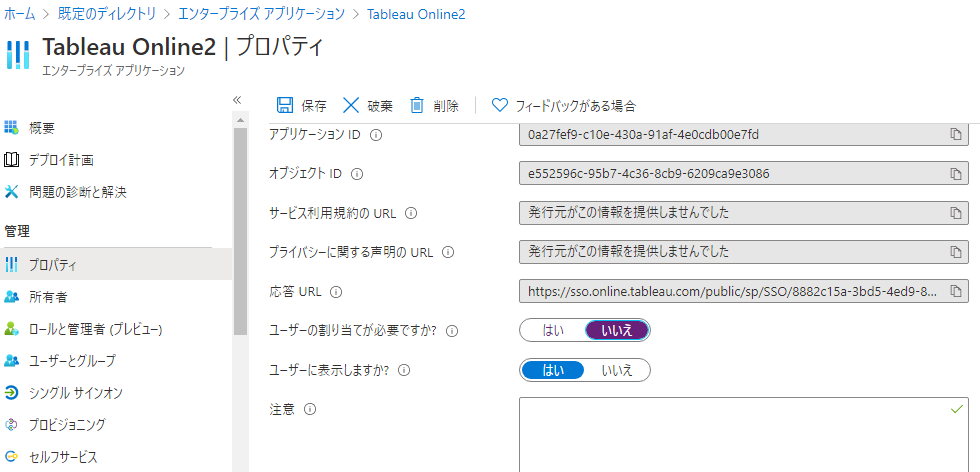This screenshot has height=472, width=980.
Task: Set ユーザーに表示しますか? to はい
Action: click(552, 369)
